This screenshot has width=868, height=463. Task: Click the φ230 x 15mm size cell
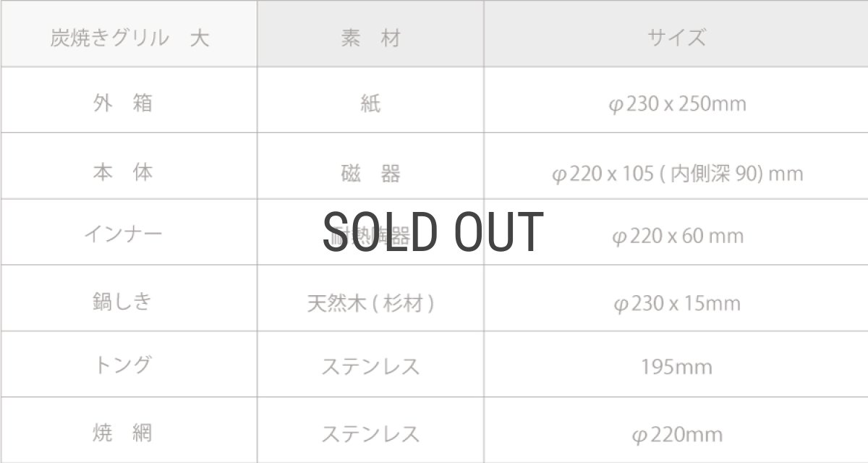coord(677,303)
